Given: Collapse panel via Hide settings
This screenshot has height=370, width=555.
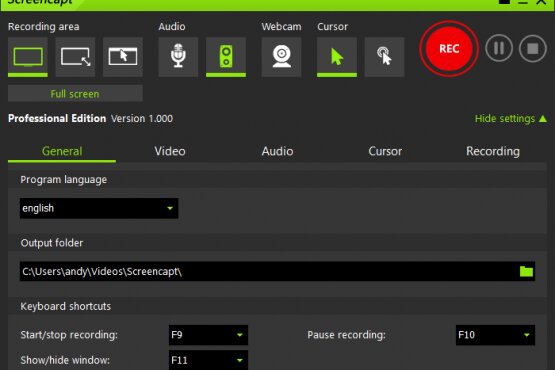Looking at the screenshot, I should coord(511,119).
